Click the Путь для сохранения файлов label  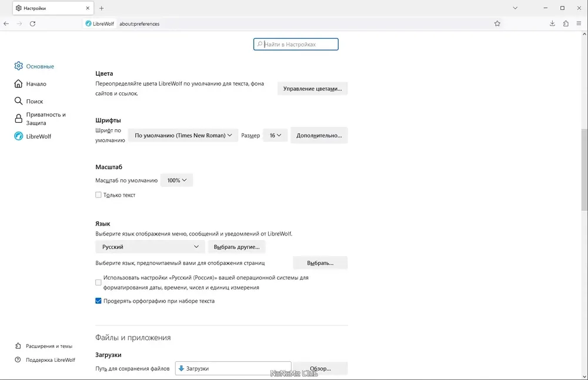(x=132, y=369)
